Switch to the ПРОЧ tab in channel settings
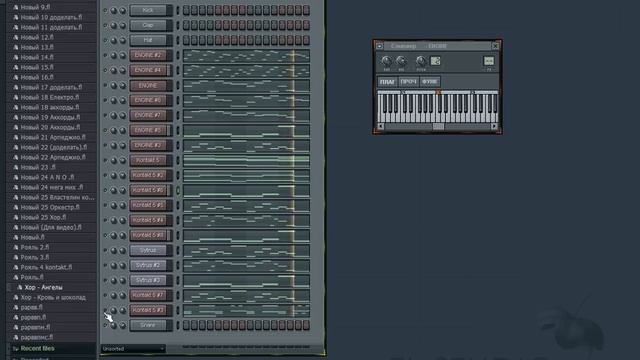 408,82
